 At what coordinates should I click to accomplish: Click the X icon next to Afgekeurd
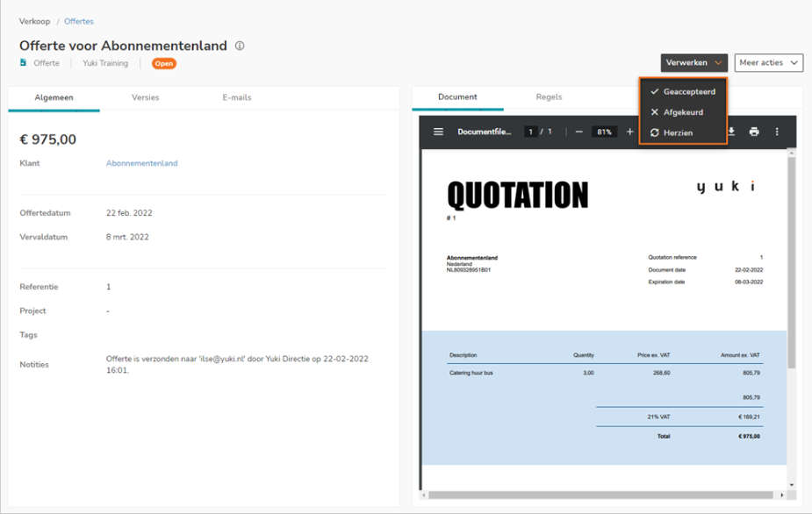click(655, 111)
